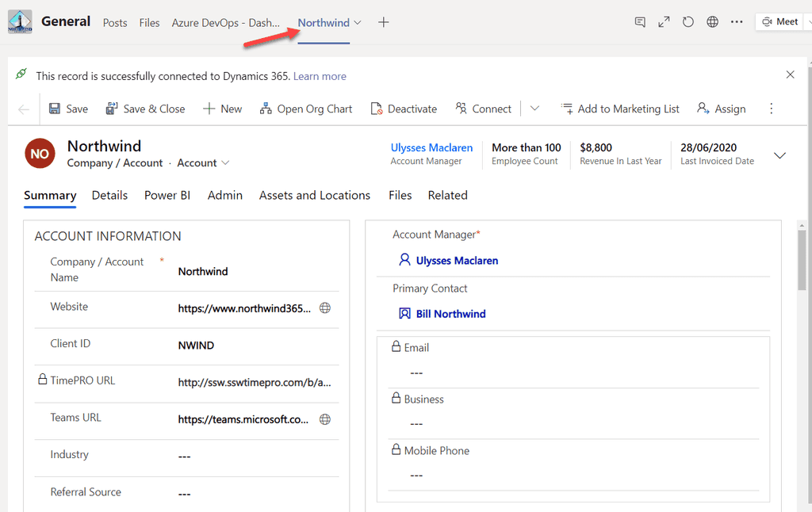The width and height of the screenshot is (812, 512).
Task: Click the lock icon beside TimePRO URL
Action: click(x=43, y=380)
